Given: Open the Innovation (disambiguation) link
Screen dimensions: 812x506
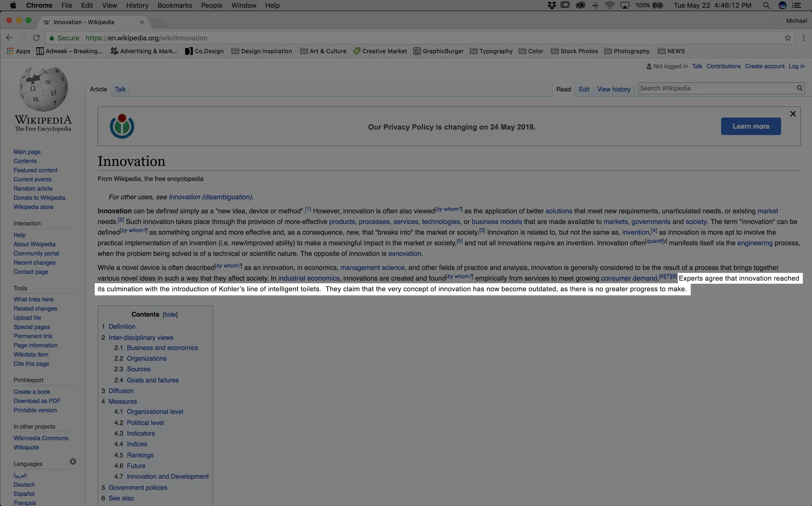Looking at the screenshot, I should tap(210, 197).
